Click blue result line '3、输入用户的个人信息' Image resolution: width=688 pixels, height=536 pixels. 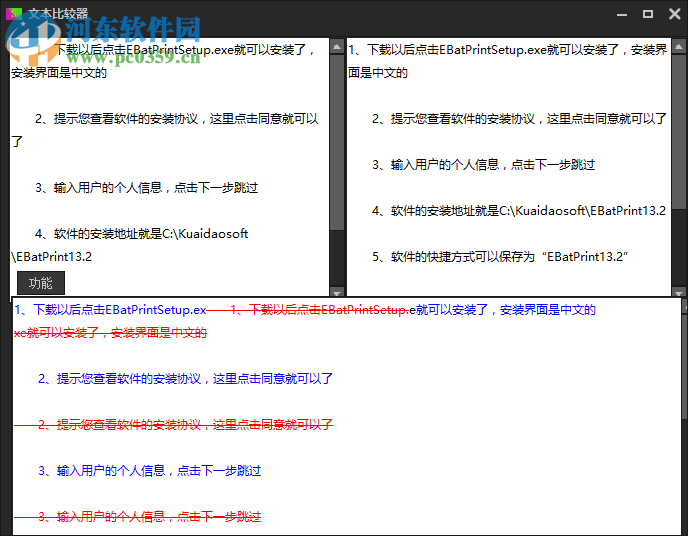click(150, 471)
